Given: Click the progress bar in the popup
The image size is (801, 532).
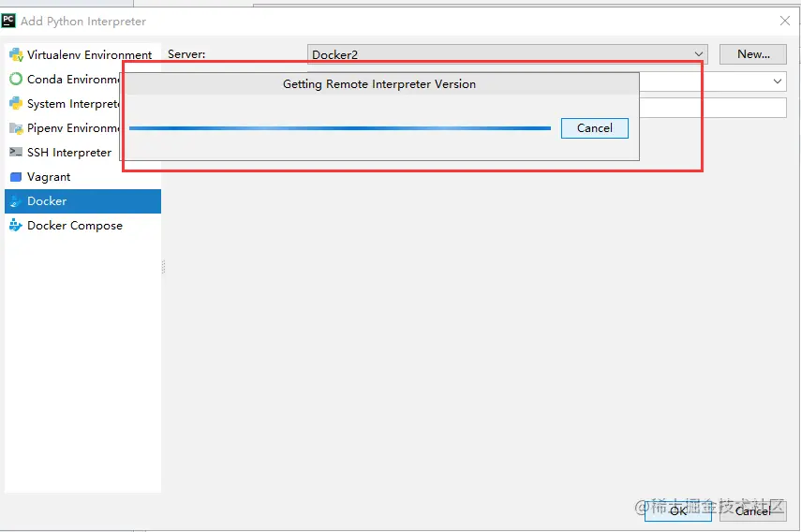Looking at the screenshot, I should click(x=340, y=128).
